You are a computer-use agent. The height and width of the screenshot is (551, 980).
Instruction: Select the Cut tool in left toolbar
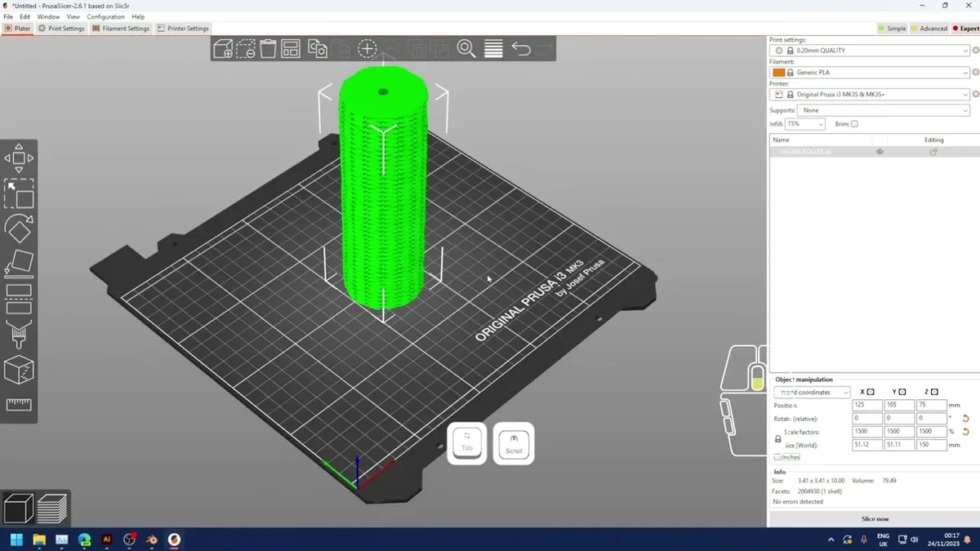click(x=19, y=299)
